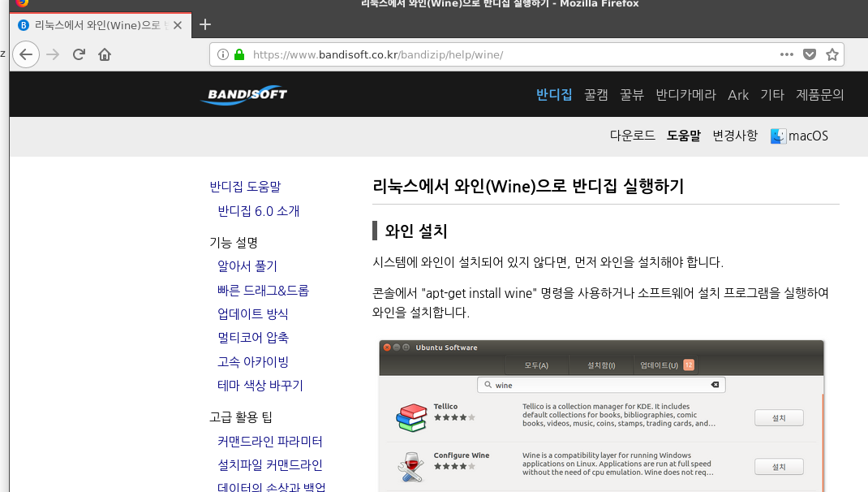Open the 기타 menu
This screenshot has height=492, width=868.
[772, 95]
